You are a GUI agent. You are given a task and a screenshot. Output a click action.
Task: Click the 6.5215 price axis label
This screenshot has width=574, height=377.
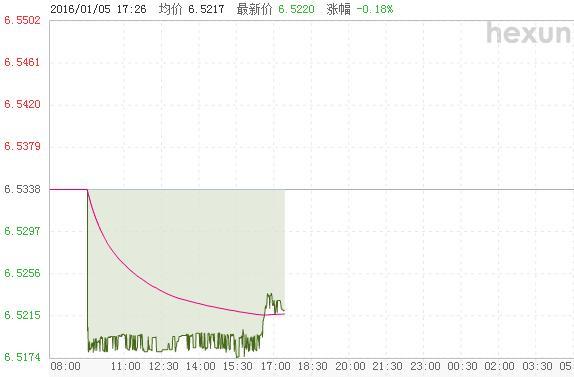point(22,315)
